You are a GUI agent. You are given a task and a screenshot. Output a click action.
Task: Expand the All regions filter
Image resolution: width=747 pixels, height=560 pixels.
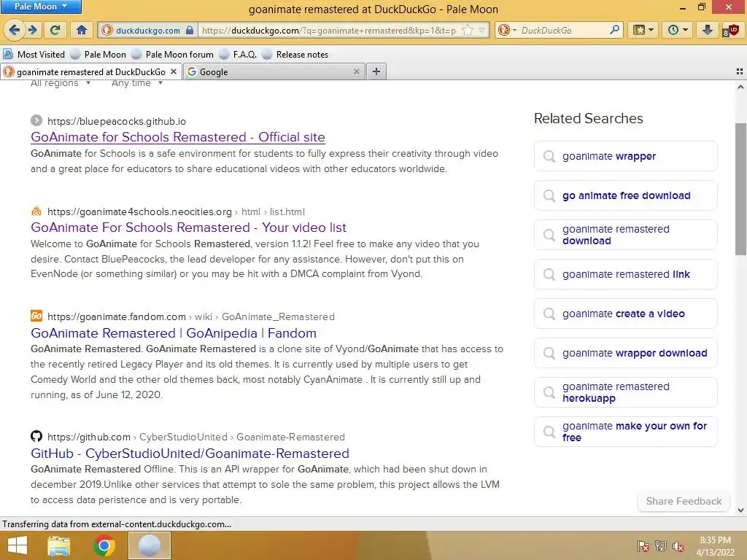coord(60,83)
